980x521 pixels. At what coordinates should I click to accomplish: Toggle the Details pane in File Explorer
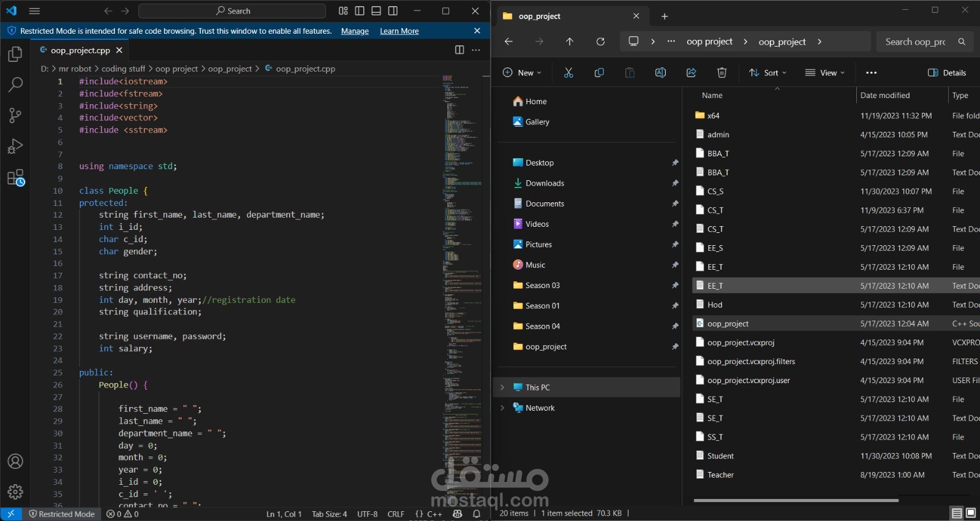[947, 72]
